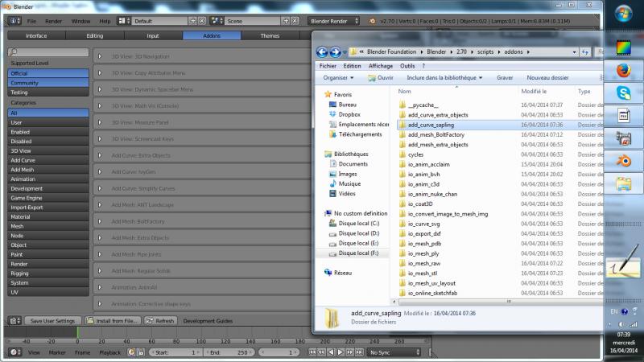
Task: Select the Add Mesh addon category
Action: pyautogui.click(x=48, y=170)
